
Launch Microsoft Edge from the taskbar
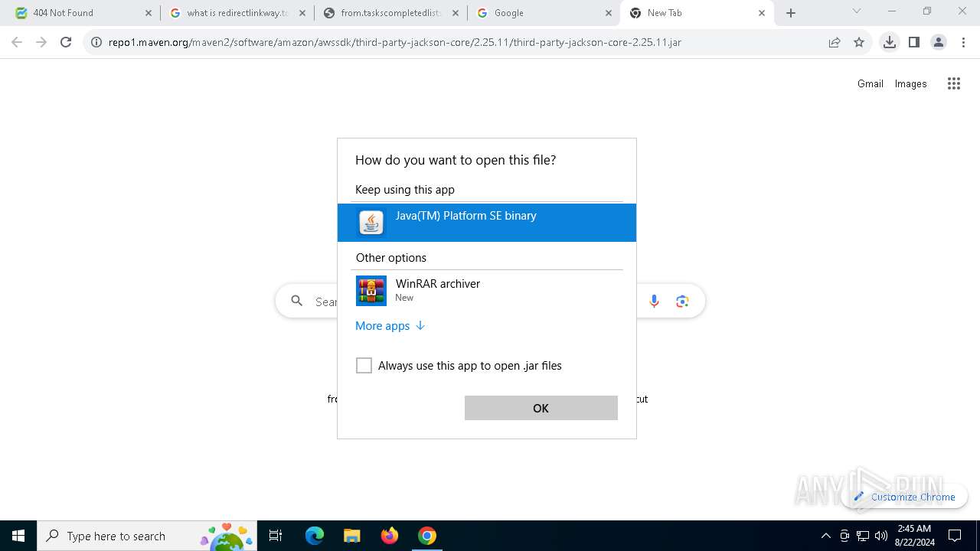point(315,536)
